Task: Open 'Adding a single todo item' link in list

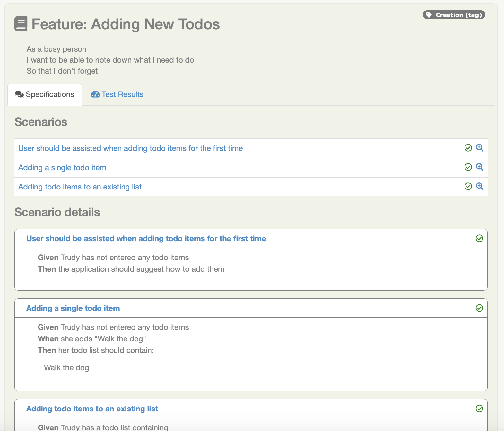Action: pyautogui.click(x=62, y=168)
